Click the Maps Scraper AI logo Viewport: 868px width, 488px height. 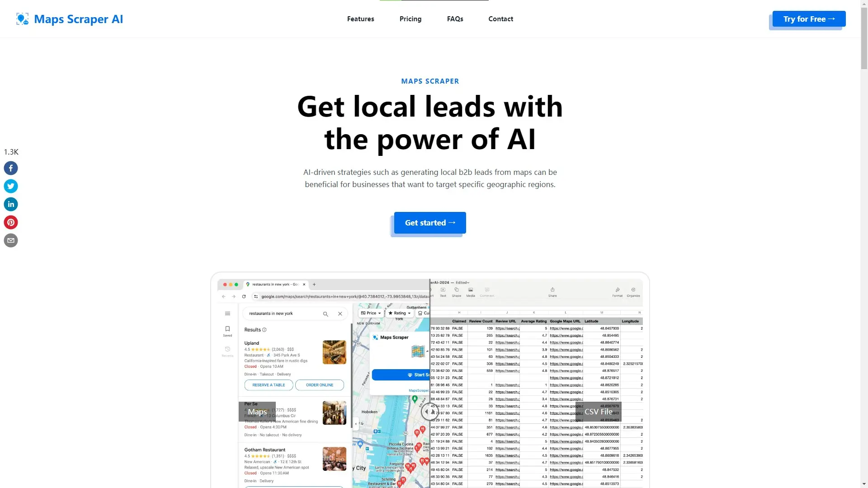pos(69,18)
